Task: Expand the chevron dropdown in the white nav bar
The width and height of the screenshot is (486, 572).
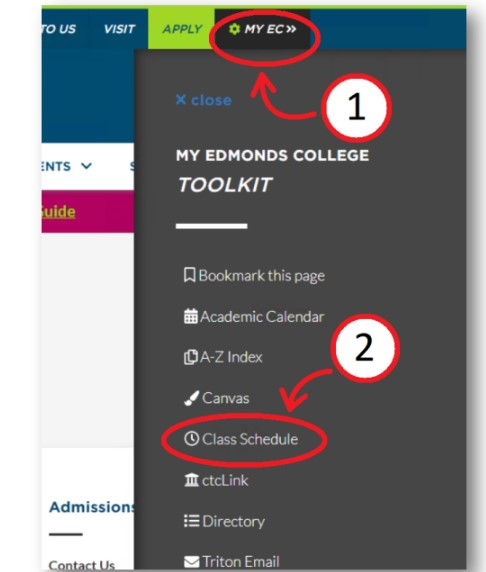Action: click(86, 166)
